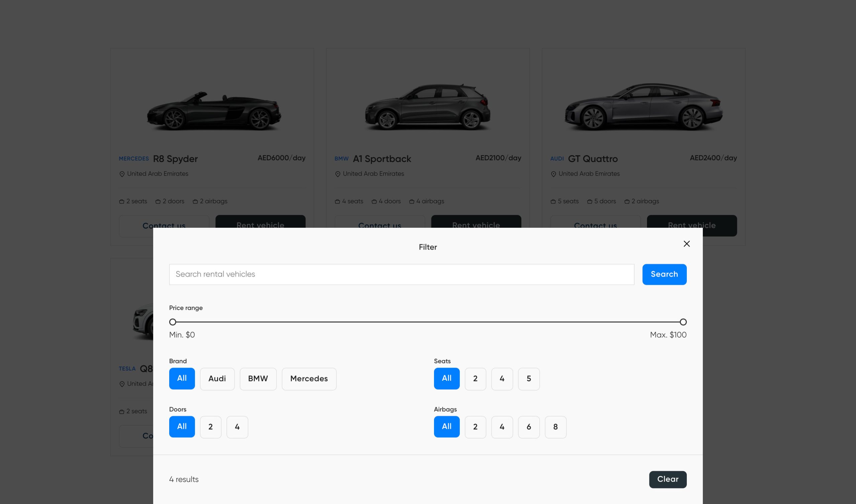Close the Filter dialog with X icon
The width and height of the screenshot is (856, 504).
(686, 243)
